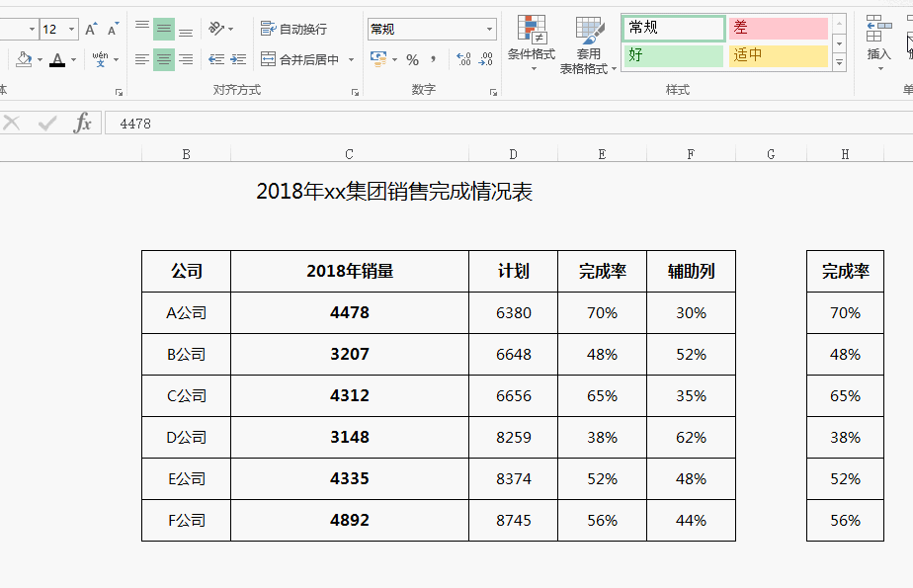913x588 pixels.
Task: Click the fx Insert Function icon
Action: click(83, 123)
